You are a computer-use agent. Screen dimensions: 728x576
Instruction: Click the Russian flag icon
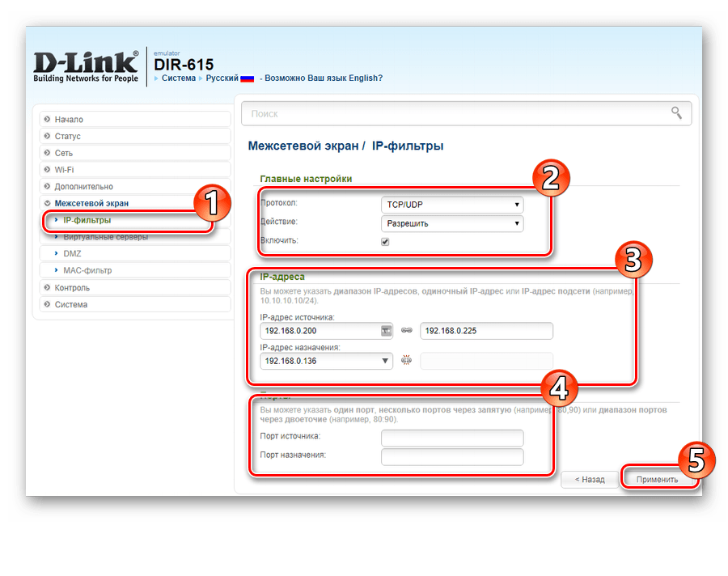click(x=247, y=78)
